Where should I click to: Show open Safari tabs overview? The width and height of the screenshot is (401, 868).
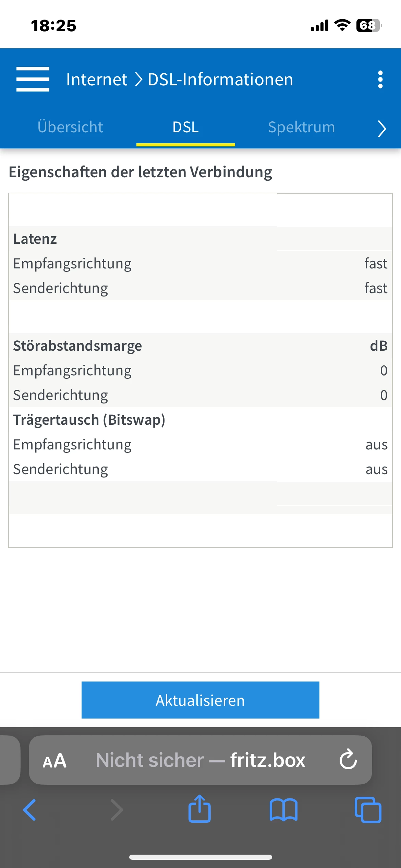pyautogui.click(x=368, y=810)
